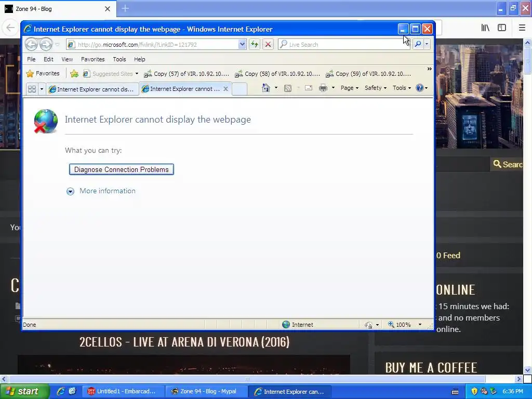The height and width of the screenshot is (399, 532).
Task: Click the Diagnose Connection Problems button
Action: (122, 169)
